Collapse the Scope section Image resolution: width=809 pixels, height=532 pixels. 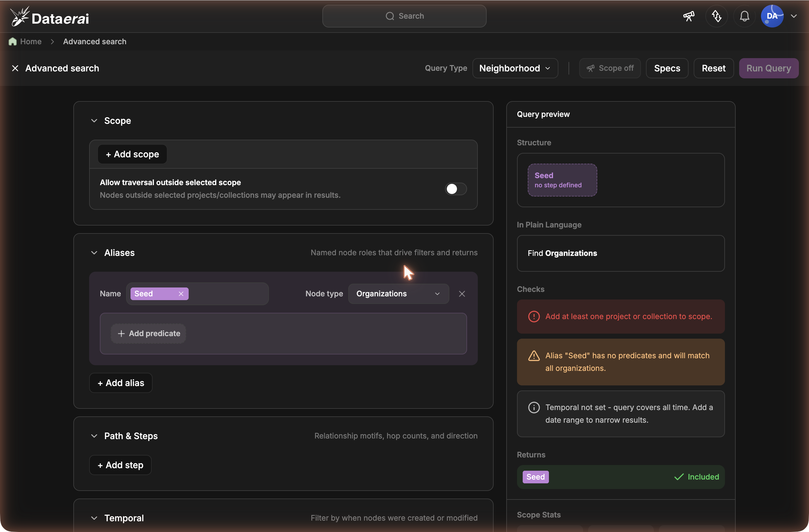[x=94, y=121]
